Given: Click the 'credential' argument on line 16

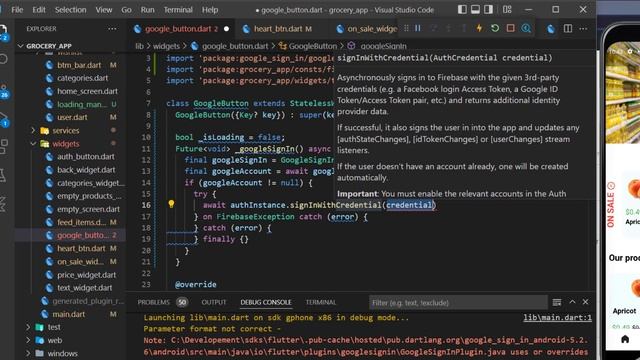Looking at the screenshot, I should [x=409, y=205].
